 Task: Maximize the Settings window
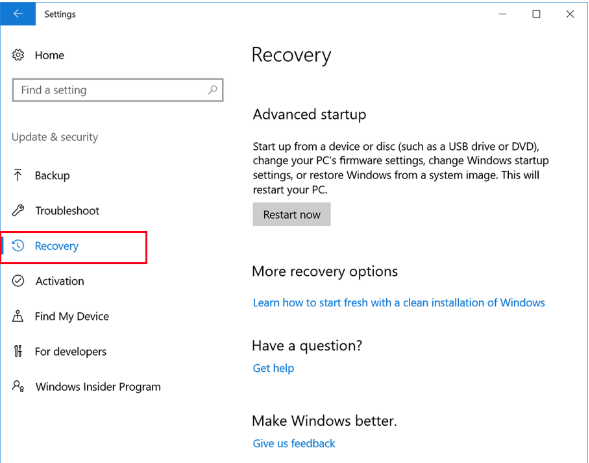point(536,14)
